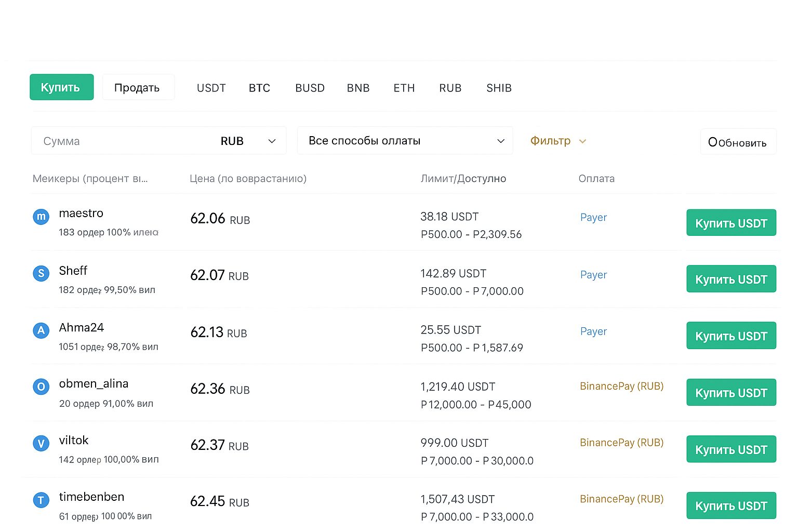
Task: Click Ahma24's avatar icon
Action: [x=41, y=330]
